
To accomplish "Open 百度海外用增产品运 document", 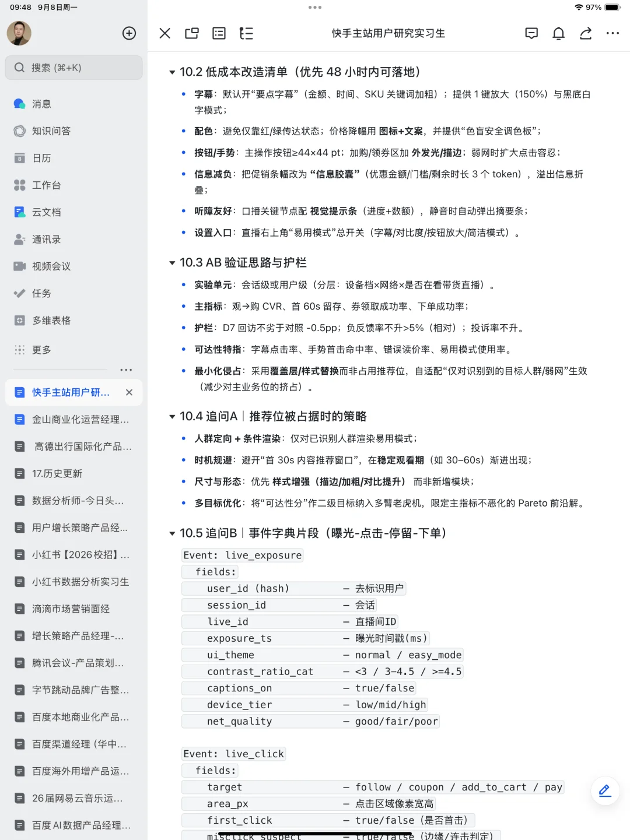I will [73, 771].
